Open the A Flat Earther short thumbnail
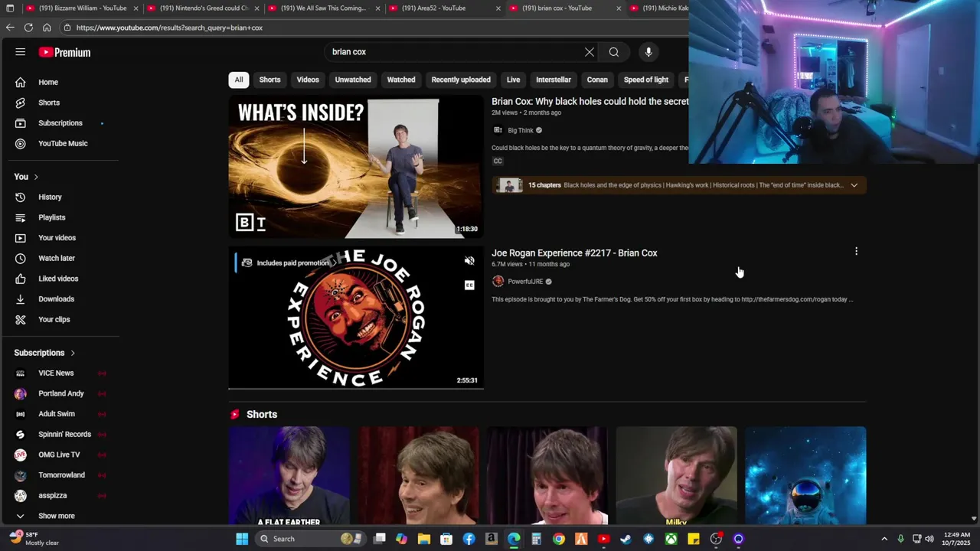Image resolution: width=980 pixels, height=551 pixels. click(289, 476)
